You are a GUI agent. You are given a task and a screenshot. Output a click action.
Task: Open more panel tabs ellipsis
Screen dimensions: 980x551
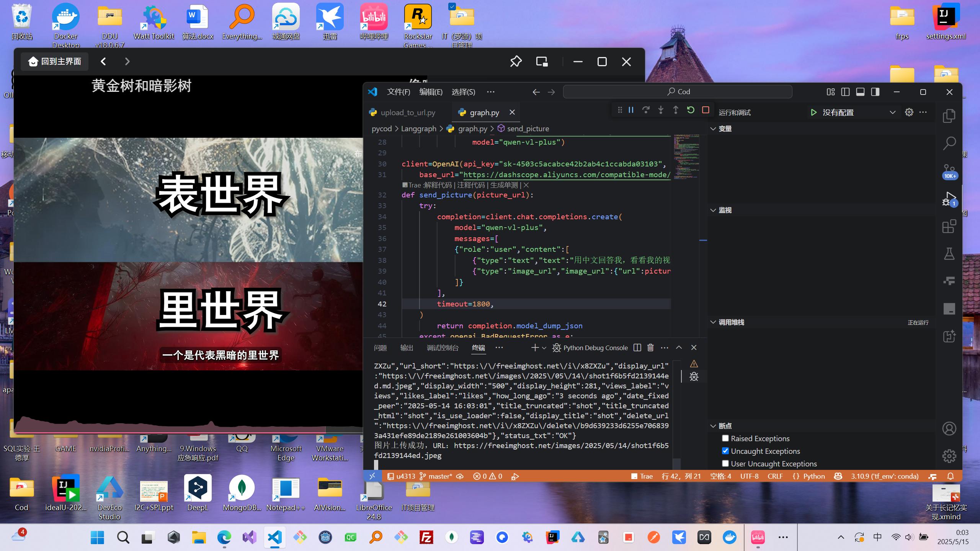click(x=499, y=347)
